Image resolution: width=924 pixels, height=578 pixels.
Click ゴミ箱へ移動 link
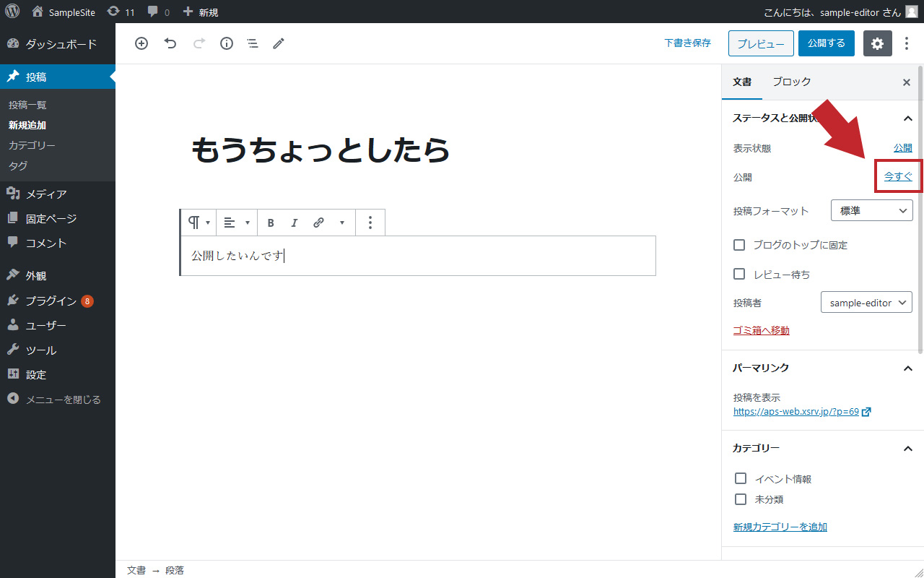coord(761,330)
